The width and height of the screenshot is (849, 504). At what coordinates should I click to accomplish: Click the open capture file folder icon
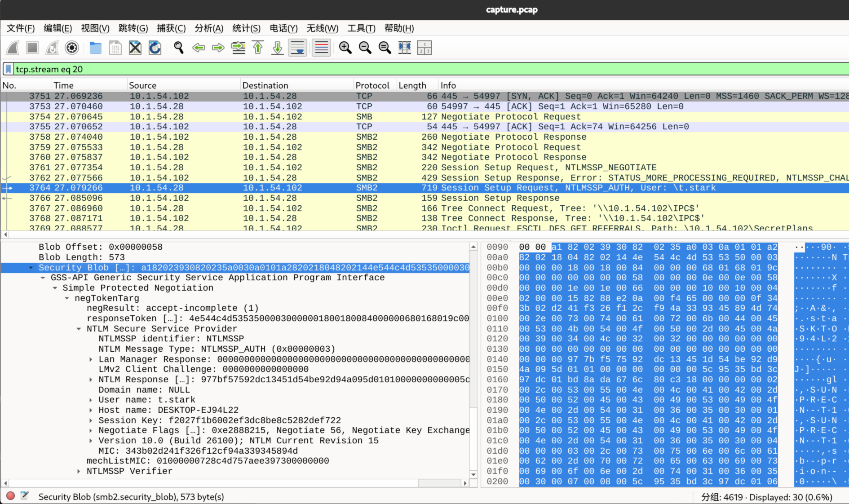(x=95, y=48)
